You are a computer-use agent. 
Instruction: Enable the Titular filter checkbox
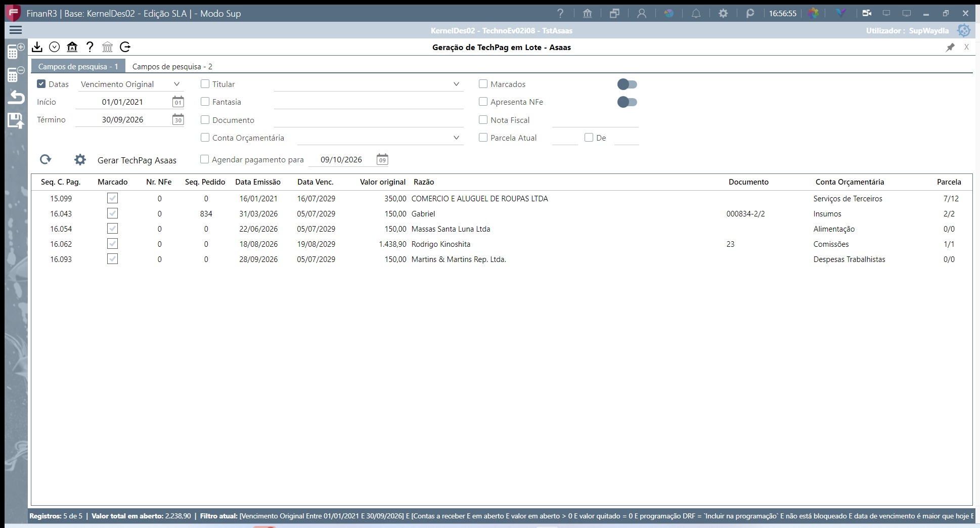205,84
